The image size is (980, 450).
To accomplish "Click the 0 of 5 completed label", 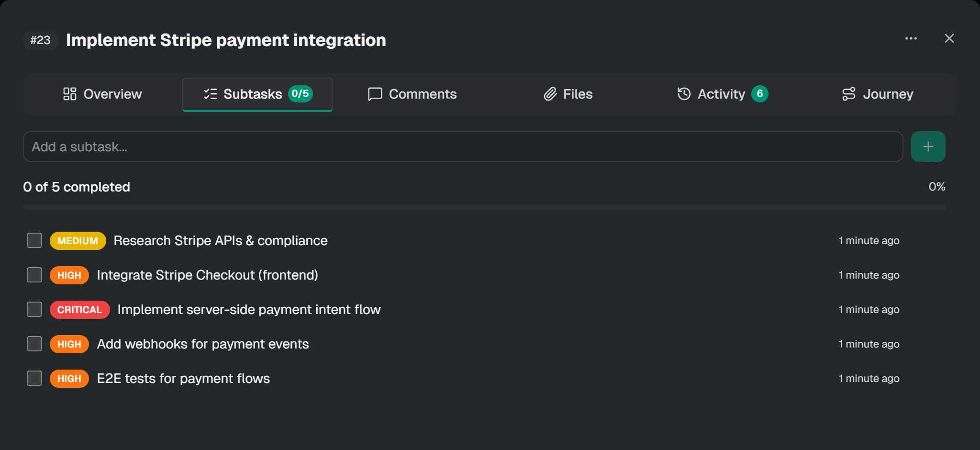I will pos(77,187).
